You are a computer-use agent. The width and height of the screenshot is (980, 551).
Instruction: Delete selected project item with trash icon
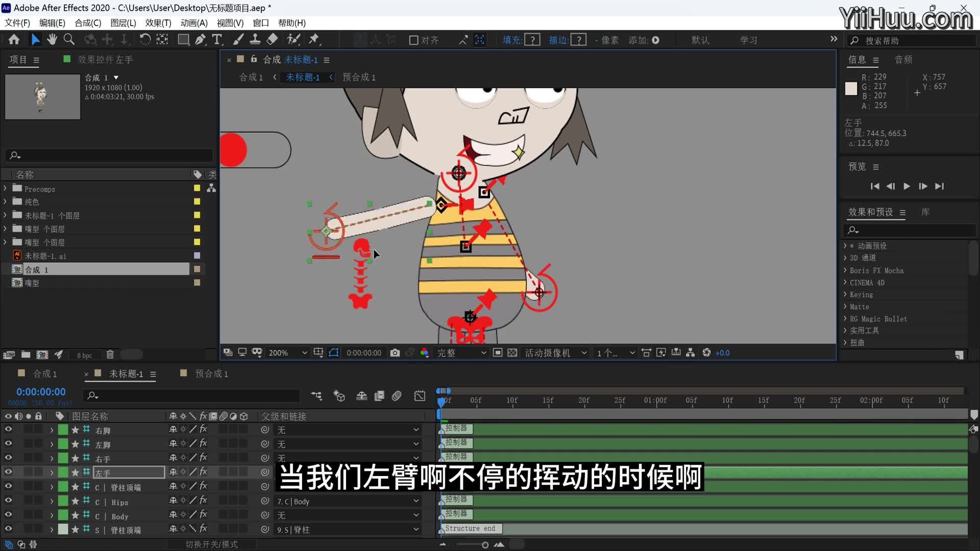[110, 355]
